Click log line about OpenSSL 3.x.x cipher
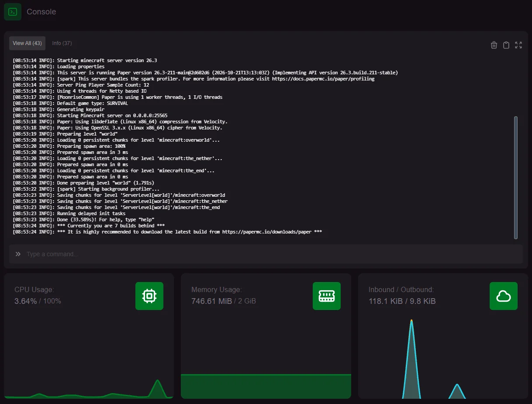The width and height of the screenshot is (532, 404). pyautogui.click(x=117, y=128)
